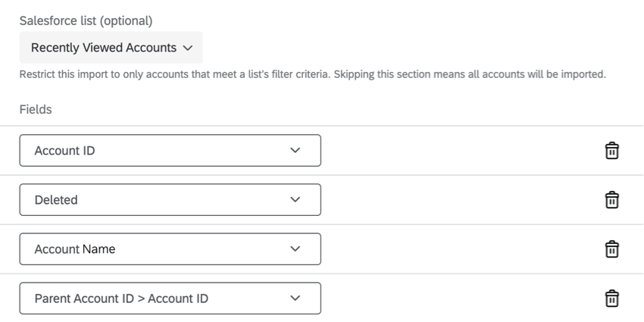Delete the Account ID field row
The height and width of the screenshot is (322, 644).
611,150
